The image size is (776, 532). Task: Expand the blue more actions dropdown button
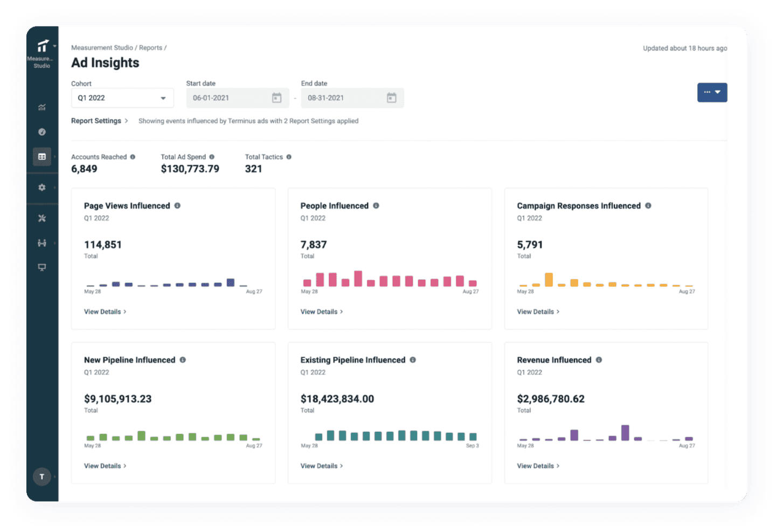(x=712, y=92)
